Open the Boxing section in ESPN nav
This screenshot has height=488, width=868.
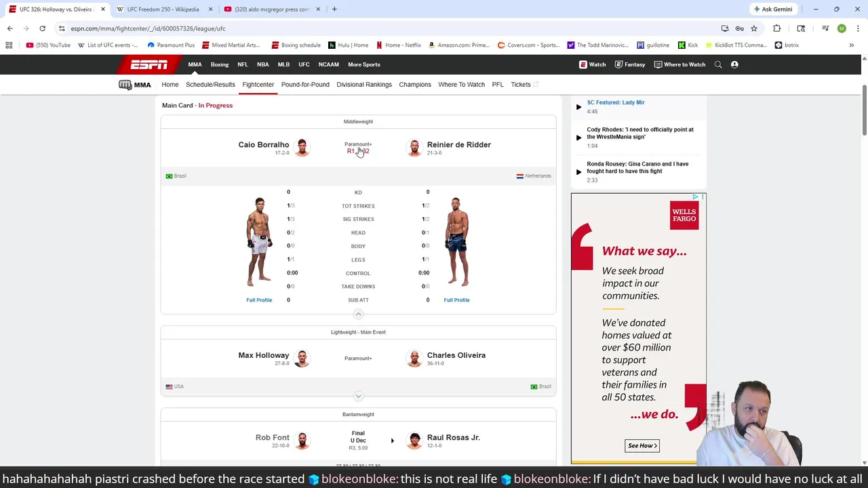click(220, 64)
